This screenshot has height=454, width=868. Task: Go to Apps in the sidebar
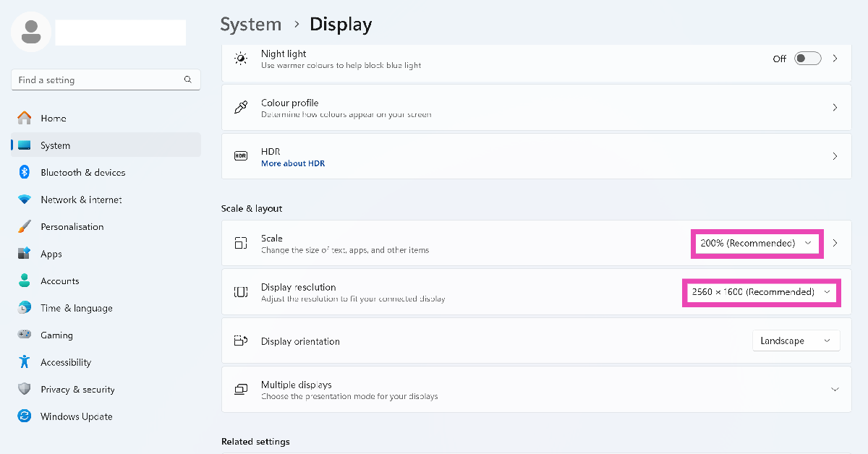[x=51, y=254]
